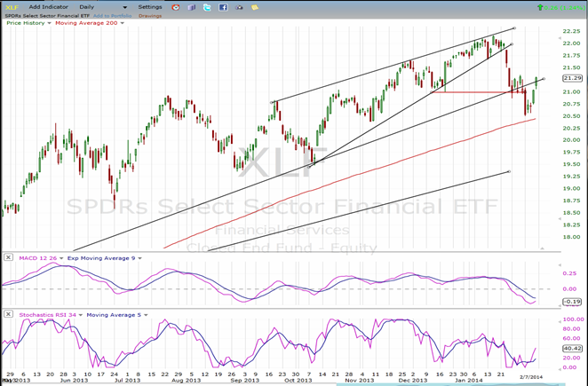Click the -0.19 MACD value label
This screenshot has height=386, width=588.
pos(572,302)
